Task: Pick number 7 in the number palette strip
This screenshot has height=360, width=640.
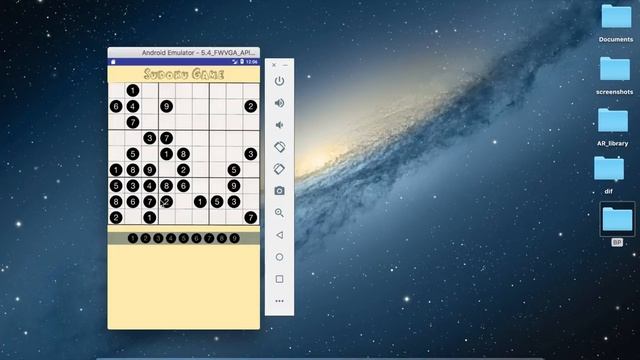Action: [209, 238]
